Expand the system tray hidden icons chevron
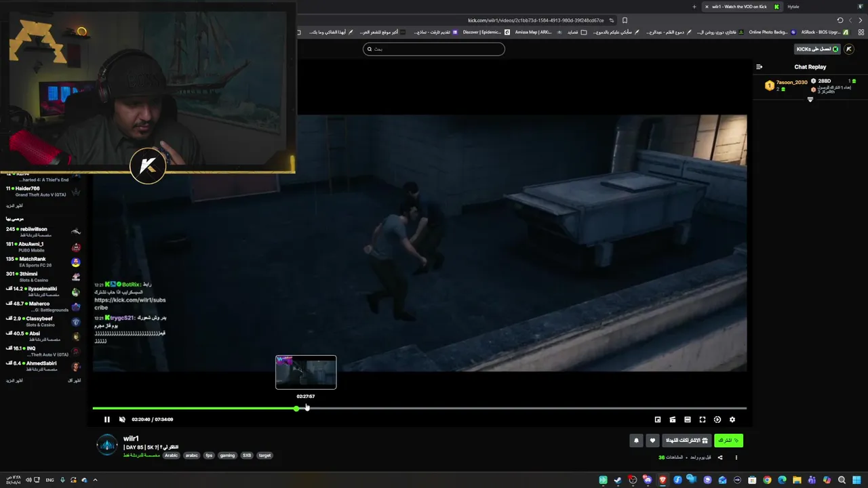Screen dimensions: 868x488 pyautogui.click(x=95, y=480)
